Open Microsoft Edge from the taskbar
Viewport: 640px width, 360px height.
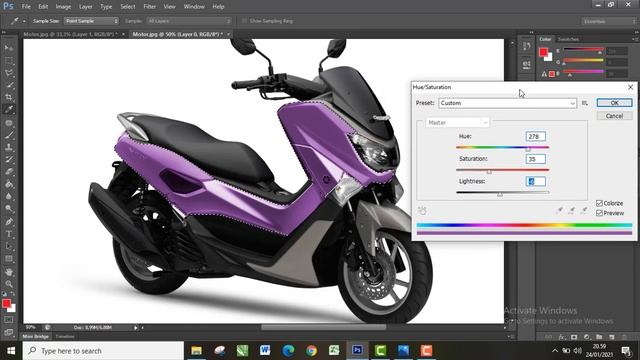click(x=288, y=350)
